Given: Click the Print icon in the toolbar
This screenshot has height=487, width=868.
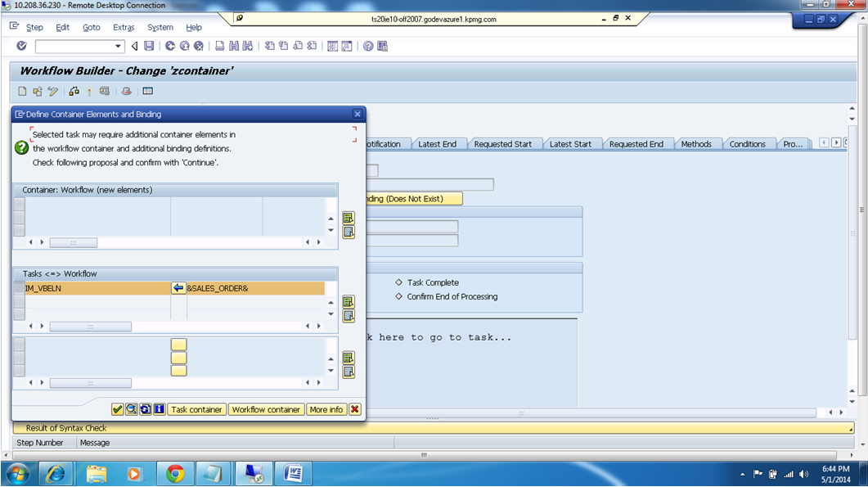Looking at the screenshot, I should coord(218,47).
